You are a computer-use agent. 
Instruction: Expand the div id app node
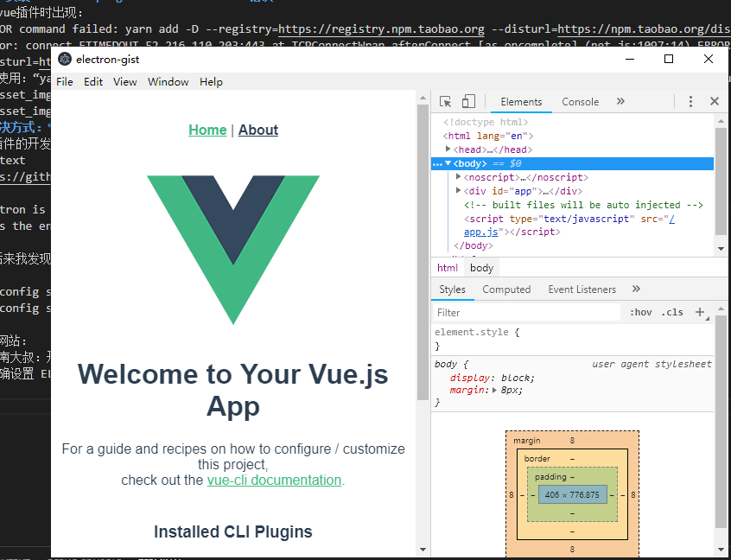click(x=459, y=191)
